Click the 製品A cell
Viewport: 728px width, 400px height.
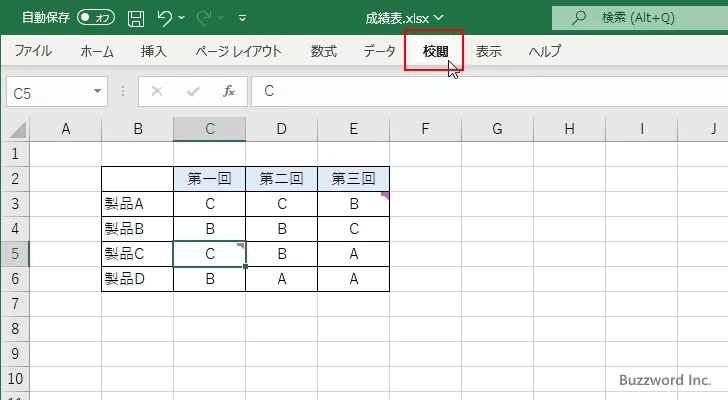tap(137, 204)
